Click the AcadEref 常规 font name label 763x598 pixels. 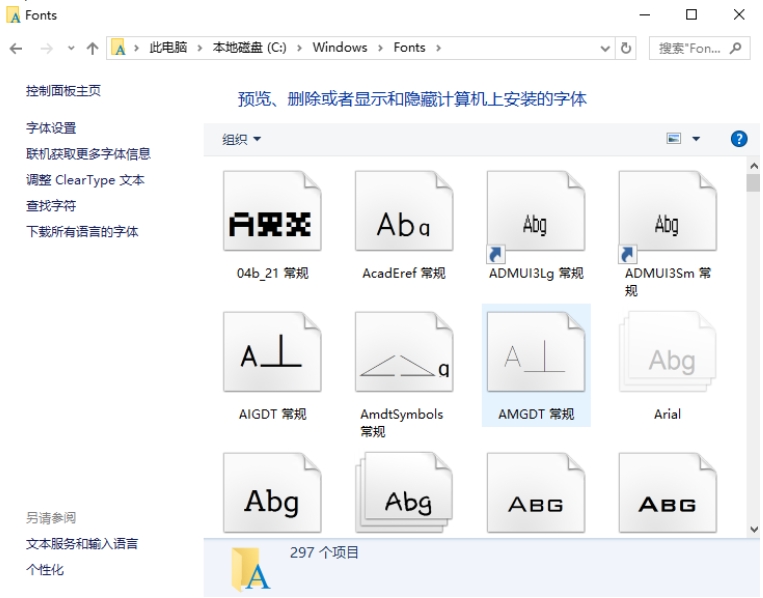coord(404,273)
